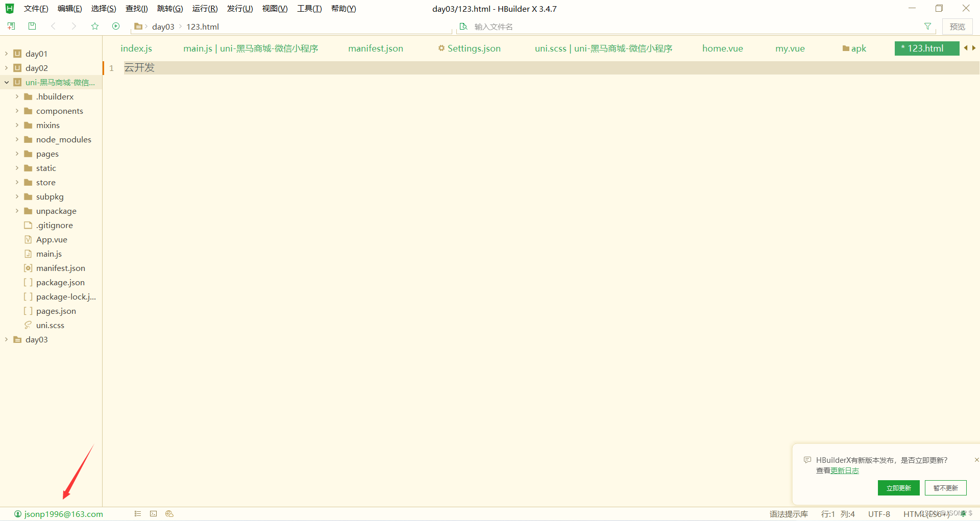The height and width of the screenshot is (521, 980).
Task: Click 语法提示库 in the status bar
Action: (789, 514)
